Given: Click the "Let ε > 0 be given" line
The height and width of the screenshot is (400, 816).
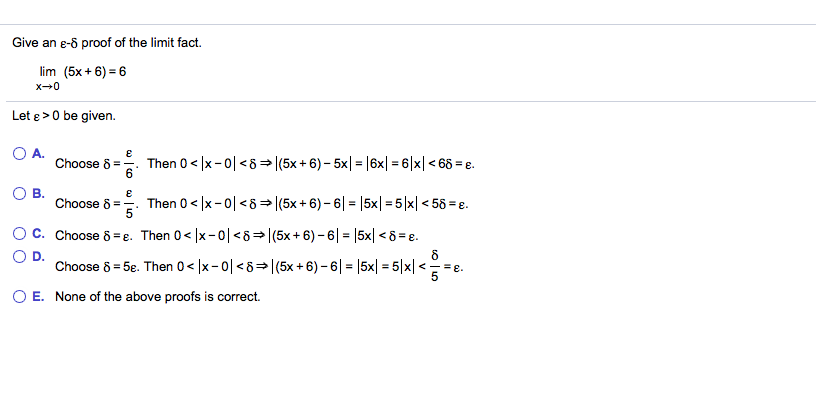Looking at the screenshot, I should [64, 116].
